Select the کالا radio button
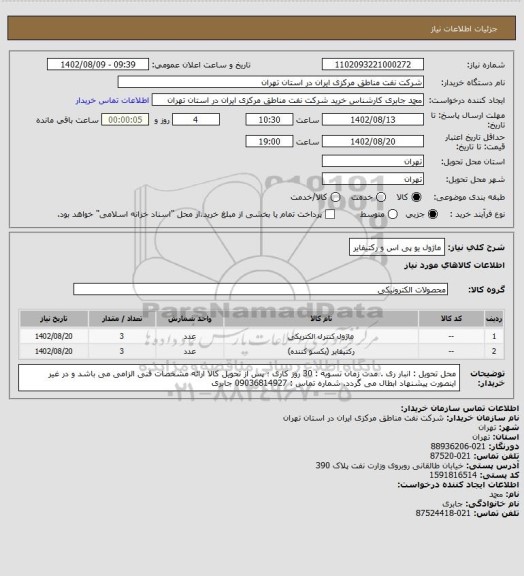524x576 pixels. (416, 197)
